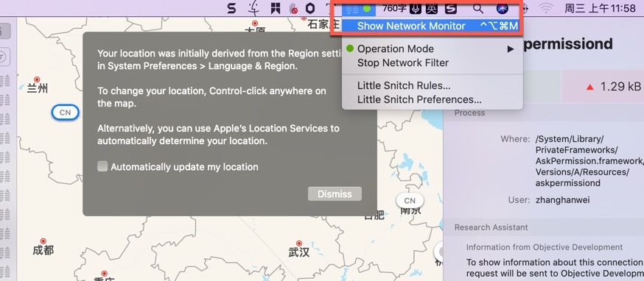Open the Wi-Fi status menu

click(x=546, y=8)
